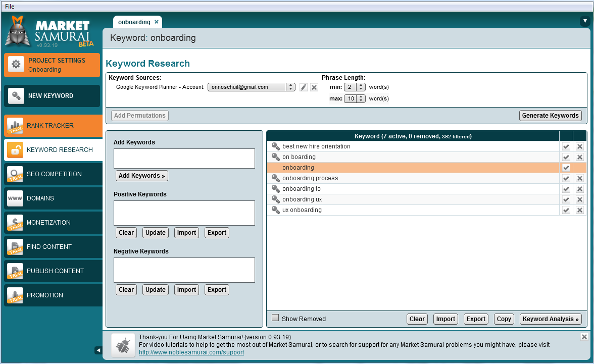This screenshot has height=364, width=594.
Task: Click key icon beside onboarding to
Action: pos(276,189)
